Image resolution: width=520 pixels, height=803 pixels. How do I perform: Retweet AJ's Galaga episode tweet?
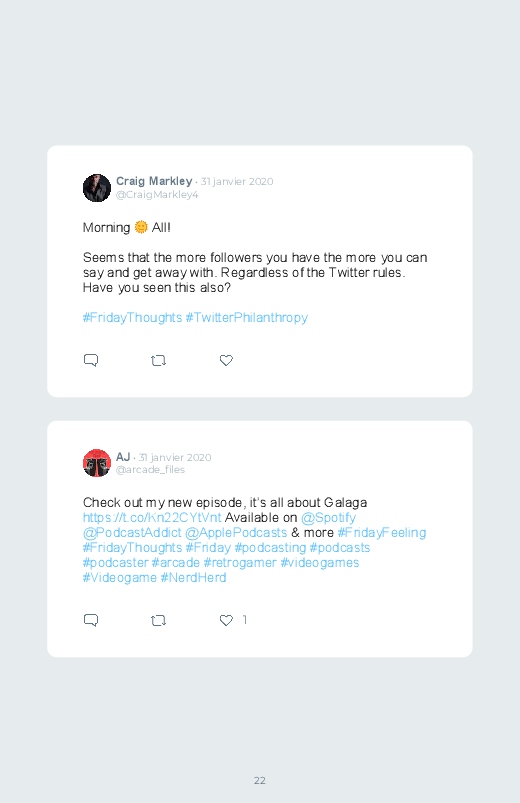coord(158,620)
